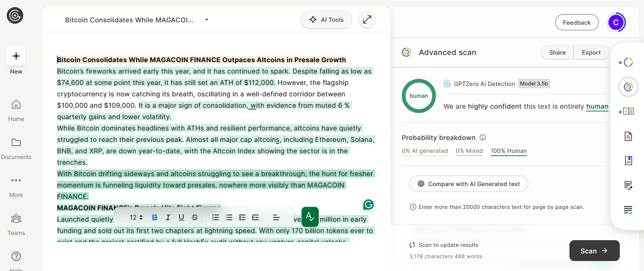Expand the editor to full screen
644x271 pixels.
[x=367, y=20]
